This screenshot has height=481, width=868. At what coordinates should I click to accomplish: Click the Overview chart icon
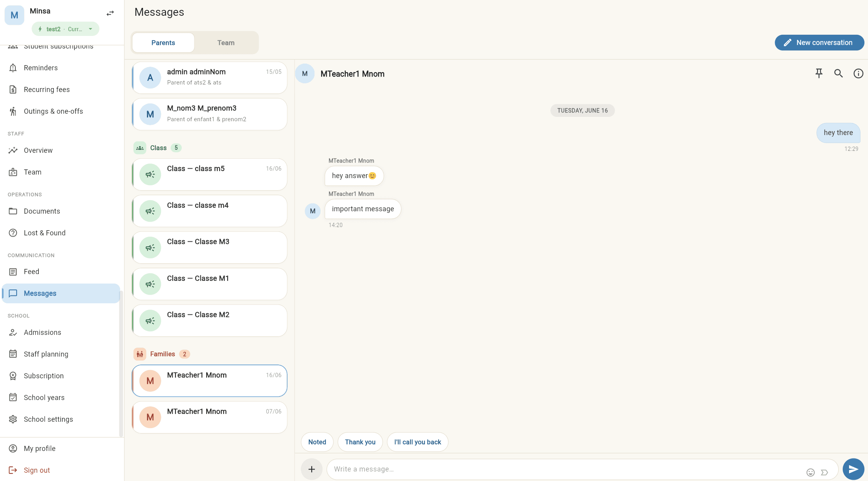pyautogui.click(x=13, y=150)
